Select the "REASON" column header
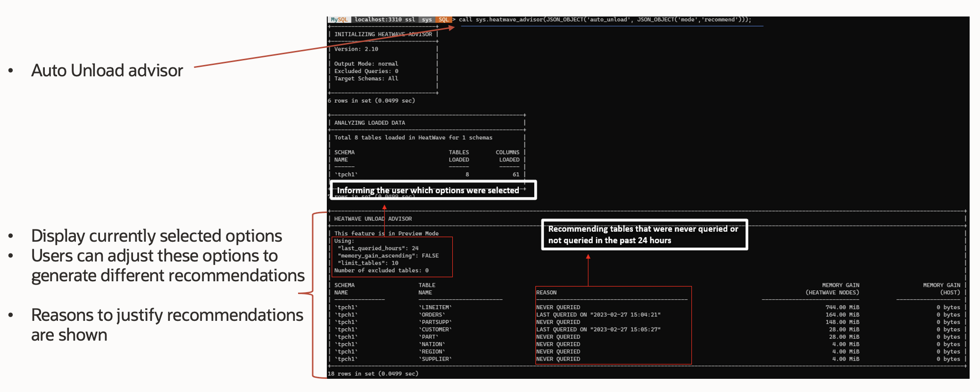 coord(546,293)
